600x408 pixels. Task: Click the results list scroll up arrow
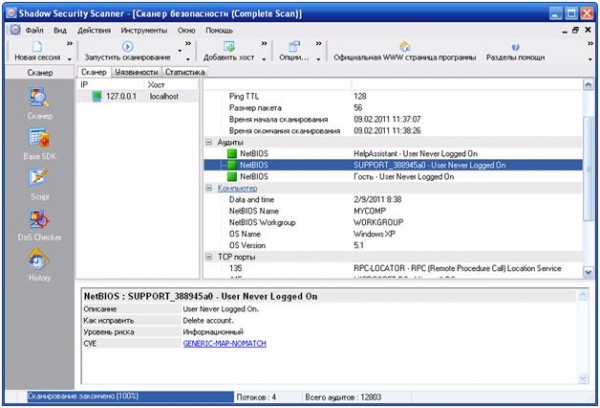point(588,84)
